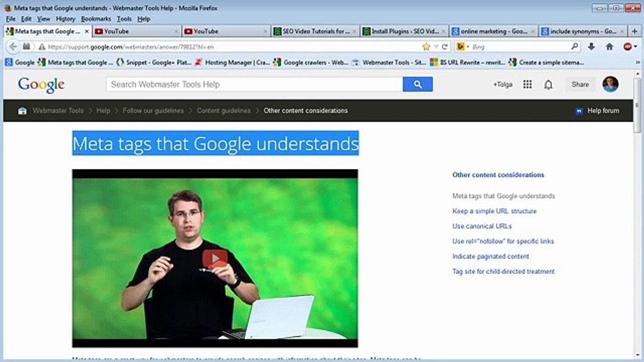Viewport: 644px width, 362px height.
Task: Click the blue Search Webmaster Tools Help button
Action: point(418,84)
